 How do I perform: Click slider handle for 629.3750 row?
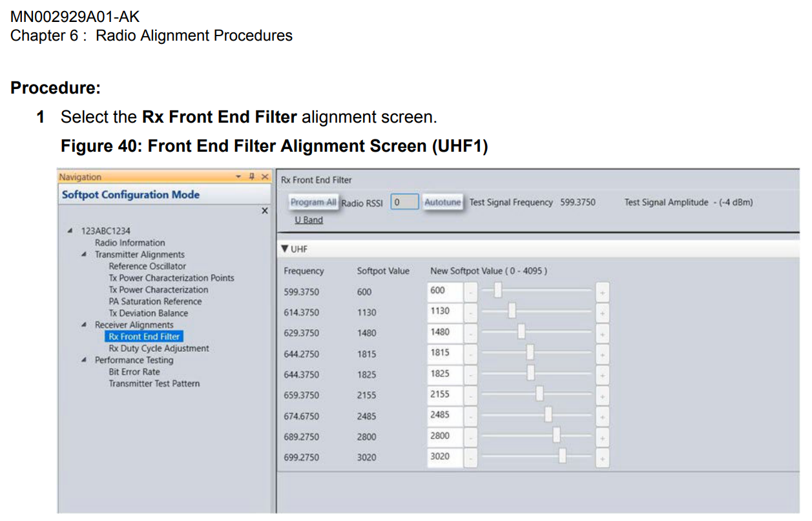pyautogui.click(x=521, y=332)
